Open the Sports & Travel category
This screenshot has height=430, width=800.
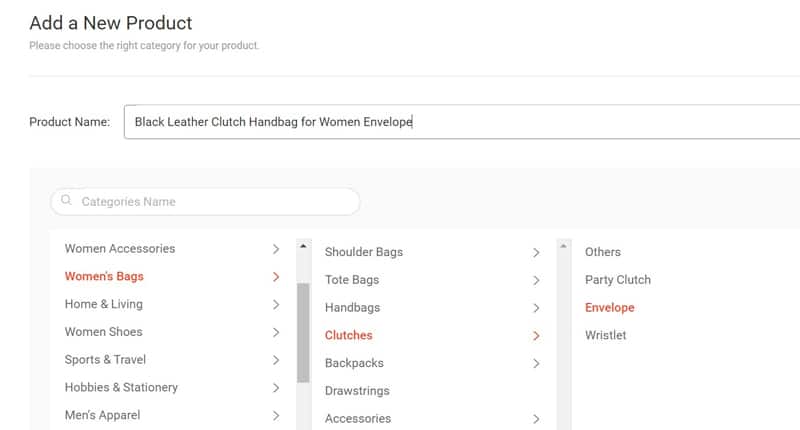(105, 359)
